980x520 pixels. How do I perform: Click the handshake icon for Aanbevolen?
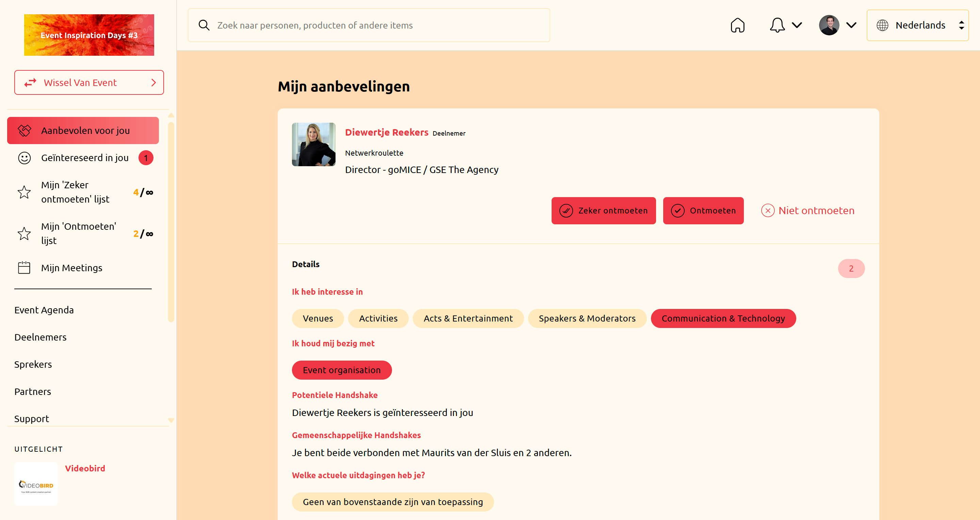(x=24, y=131)
